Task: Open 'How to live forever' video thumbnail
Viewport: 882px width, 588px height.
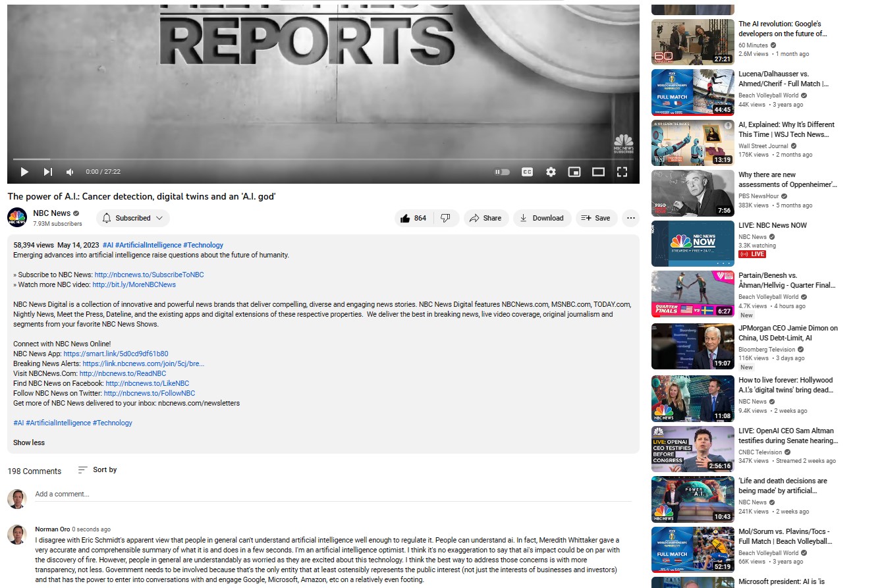Action: (692, 399)
